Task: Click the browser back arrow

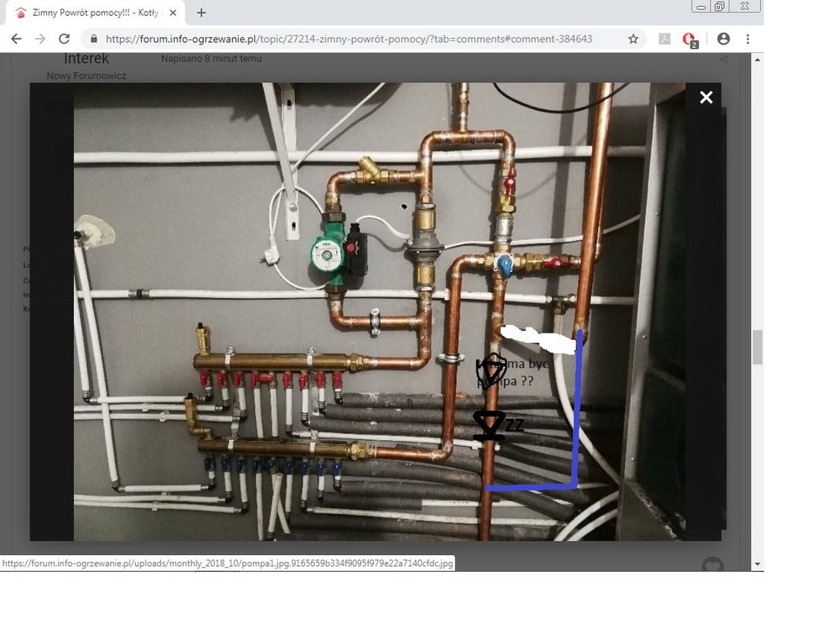Action: 16,39
